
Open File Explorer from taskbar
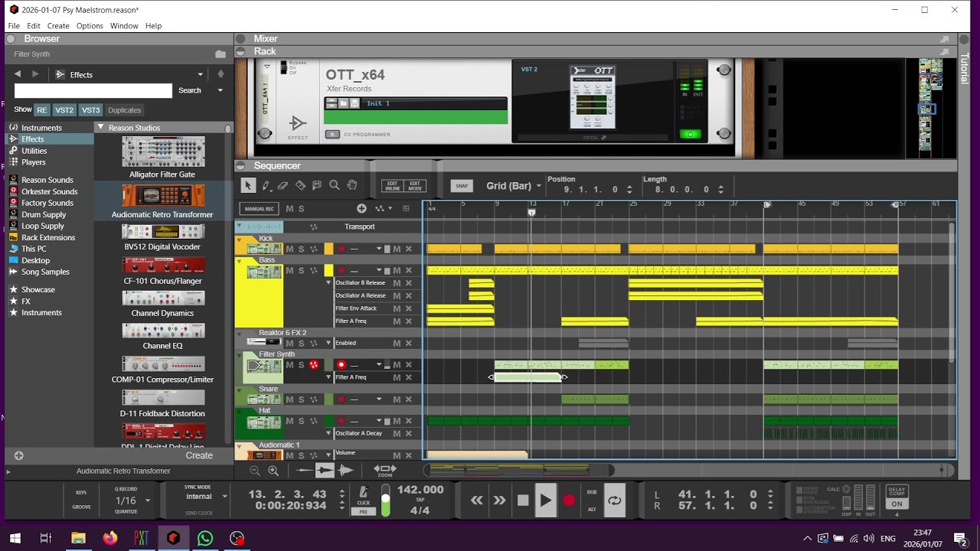point(78,538)
